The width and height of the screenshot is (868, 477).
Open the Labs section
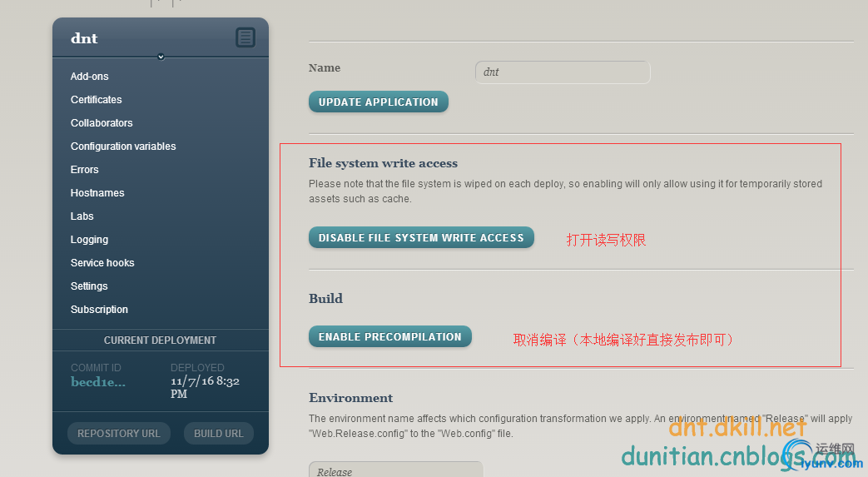(x=82, y=216)
